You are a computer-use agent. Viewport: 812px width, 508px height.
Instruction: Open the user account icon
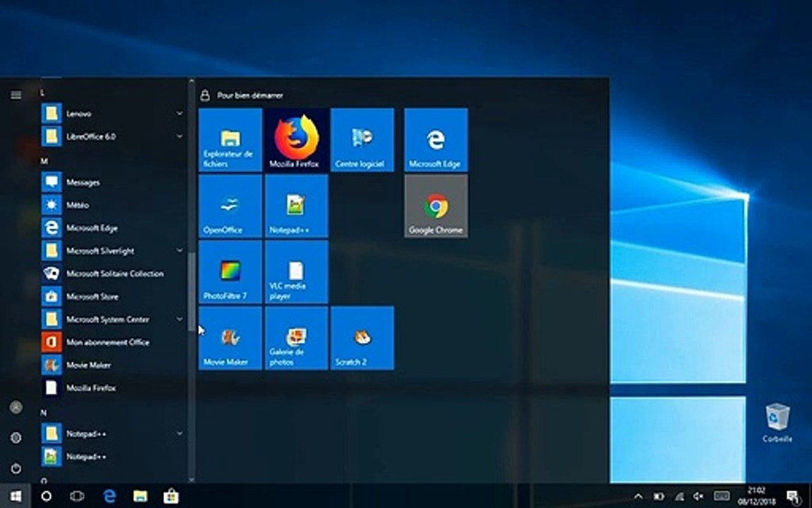click(16, 407)
